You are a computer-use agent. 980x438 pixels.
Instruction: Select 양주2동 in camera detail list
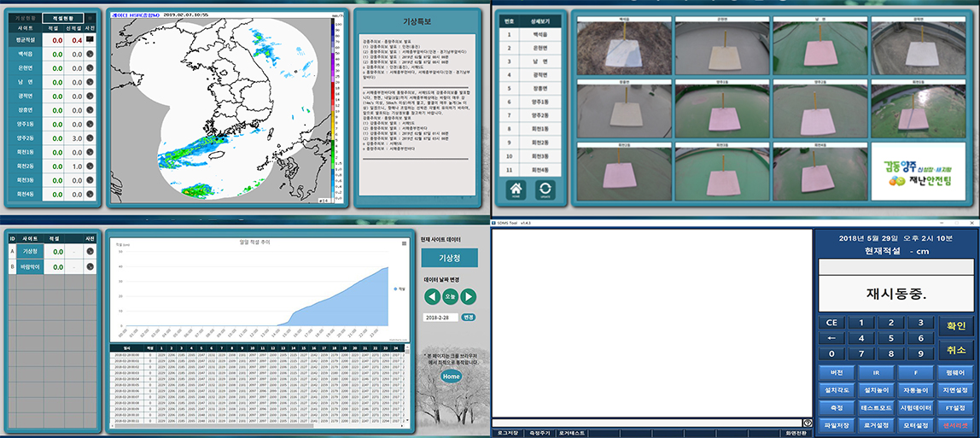[540, 115]
